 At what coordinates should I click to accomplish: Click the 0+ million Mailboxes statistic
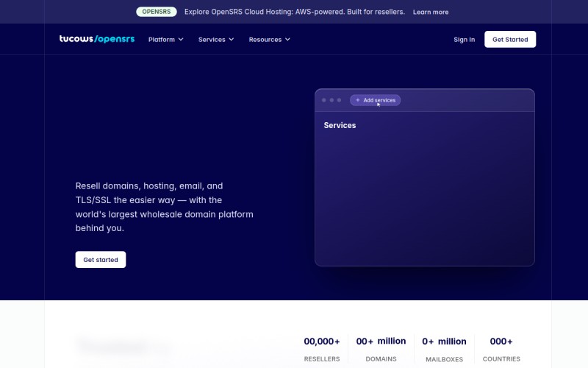pos(444,349)
